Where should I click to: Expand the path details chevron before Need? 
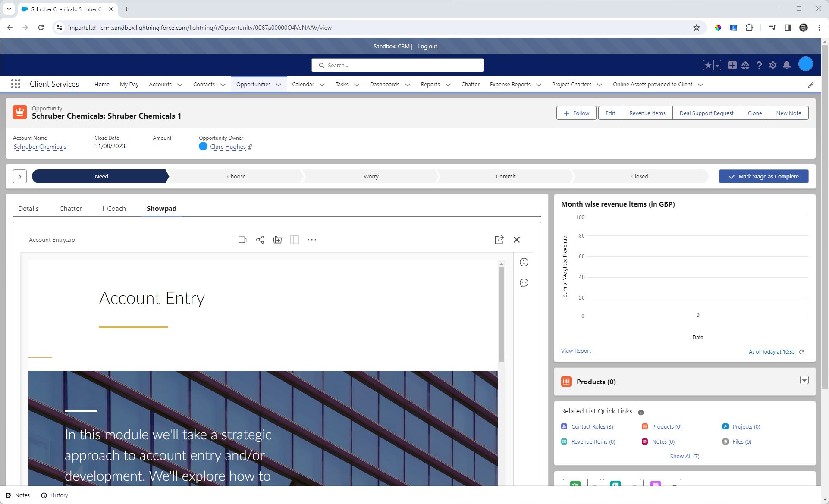(x=20, y=176)
